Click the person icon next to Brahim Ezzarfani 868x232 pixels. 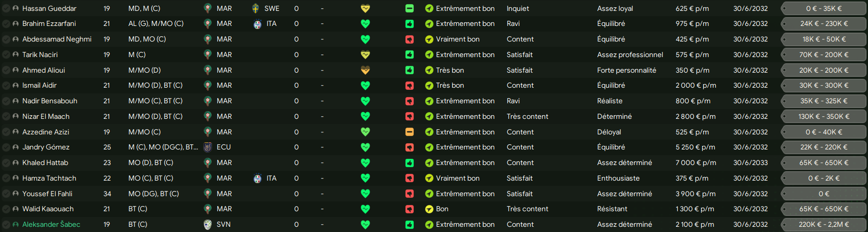(16, 24)
